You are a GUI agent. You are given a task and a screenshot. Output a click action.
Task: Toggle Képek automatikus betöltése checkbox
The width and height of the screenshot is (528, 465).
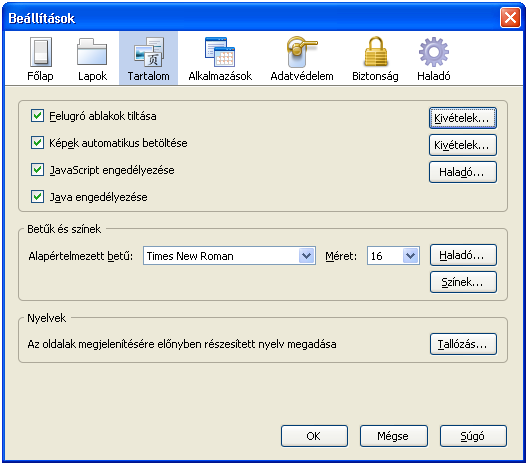pos(37,143)
